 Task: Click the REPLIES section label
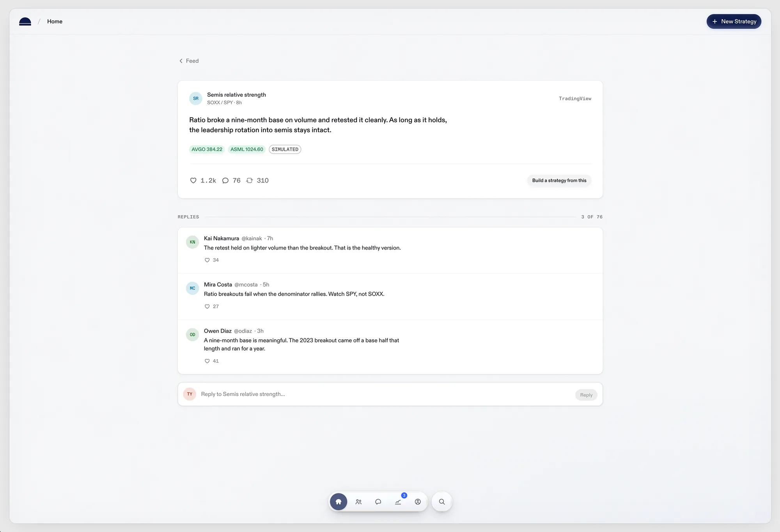[188, 217]
